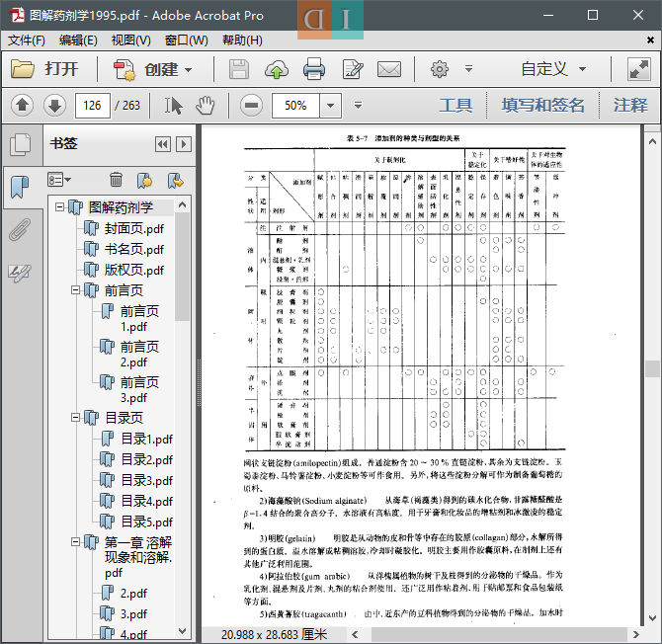Open the 封面页.pdf bookmark
The height and width of the screenshot is (644, 662).
[133, 228]
